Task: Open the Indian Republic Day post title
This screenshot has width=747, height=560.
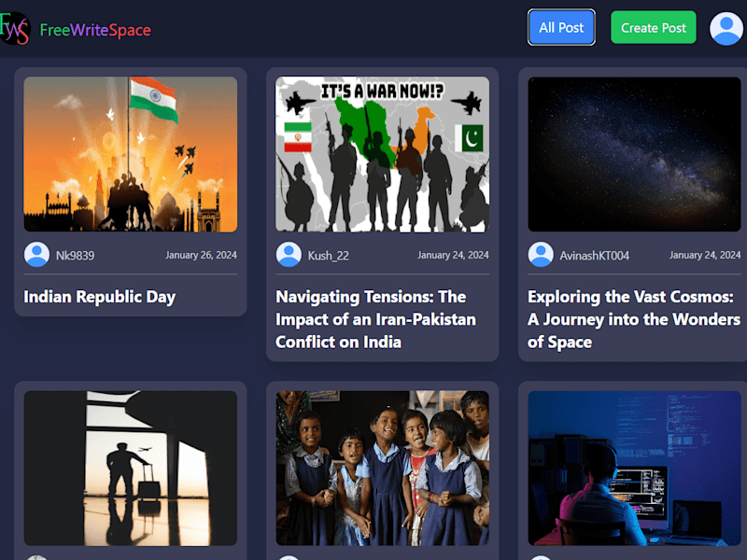Action: tap(100, 297)
